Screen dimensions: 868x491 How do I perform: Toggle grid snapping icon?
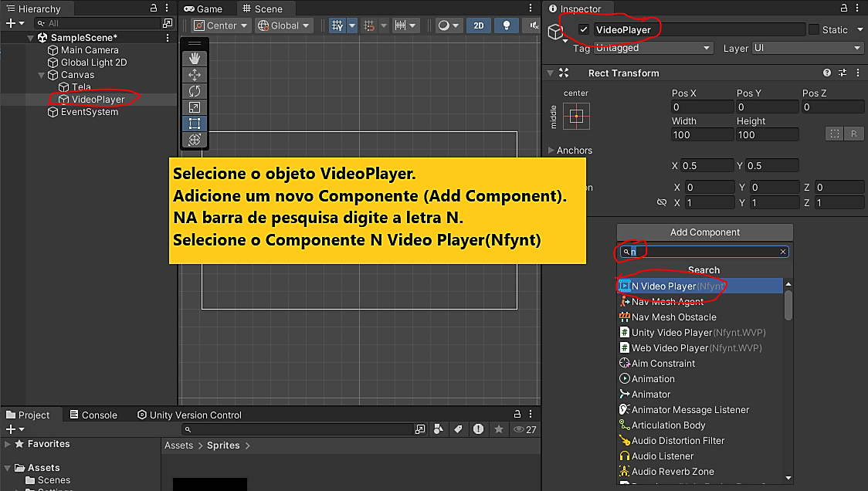click(369, 25)
